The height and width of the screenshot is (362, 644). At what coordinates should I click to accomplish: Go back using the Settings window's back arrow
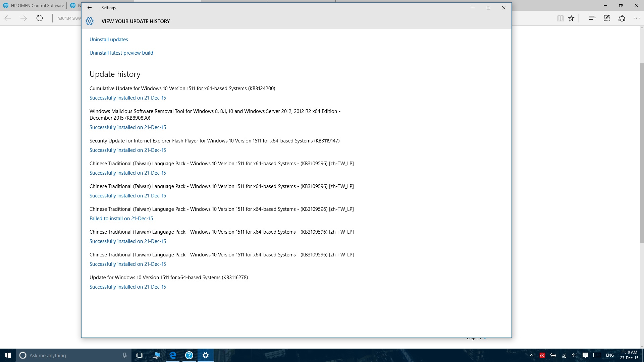click(x=90, y=8)
